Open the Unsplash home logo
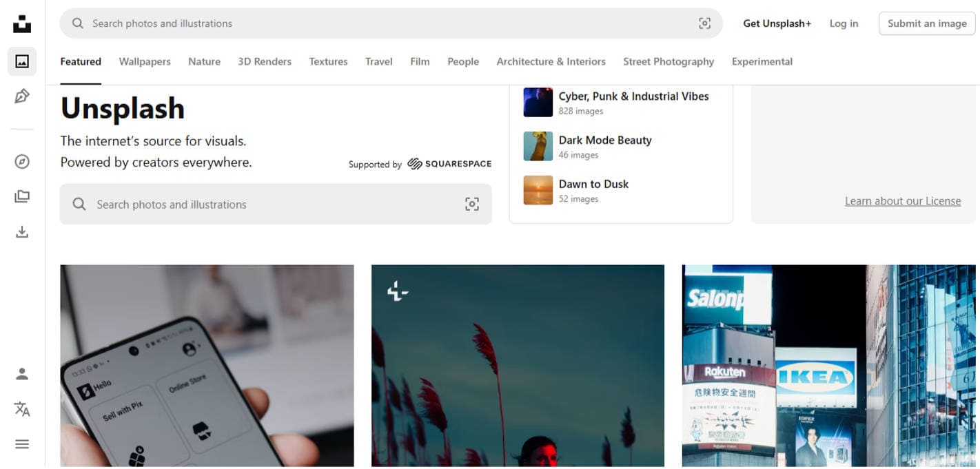The width and height of the screenshot is (980, 469). click(x=22, y=23)
